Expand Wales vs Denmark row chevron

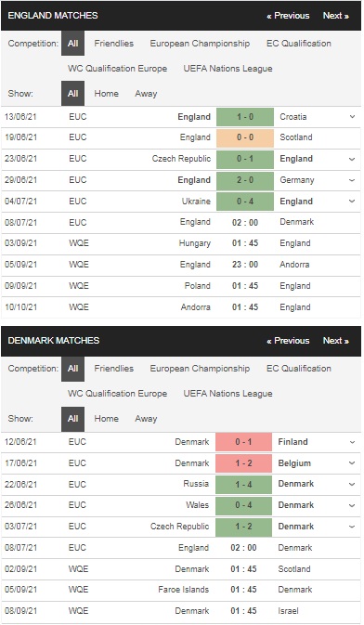click(352, 505)
